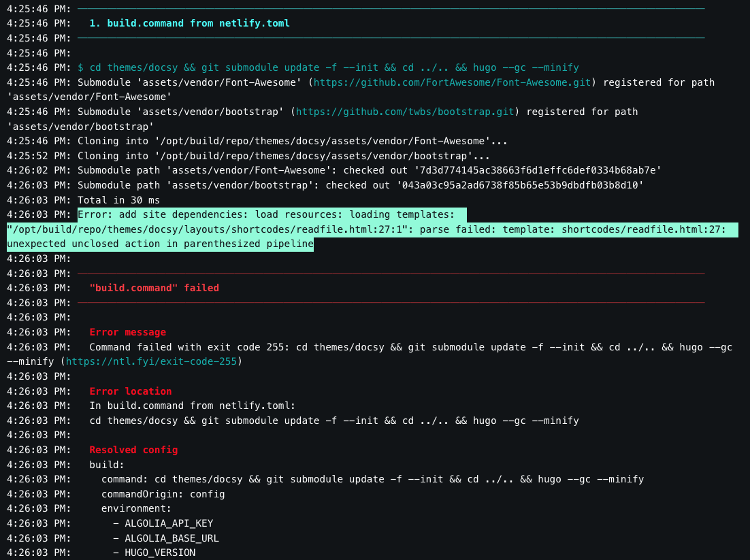Click the 'Error location' heading
Screen dimensions: 750x560
coord(131,391)
